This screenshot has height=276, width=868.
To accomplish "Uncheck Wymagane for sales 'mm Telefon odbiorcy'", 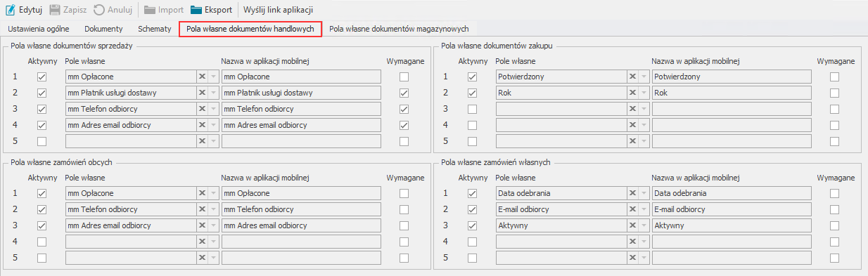I will (x=404, y=109).
